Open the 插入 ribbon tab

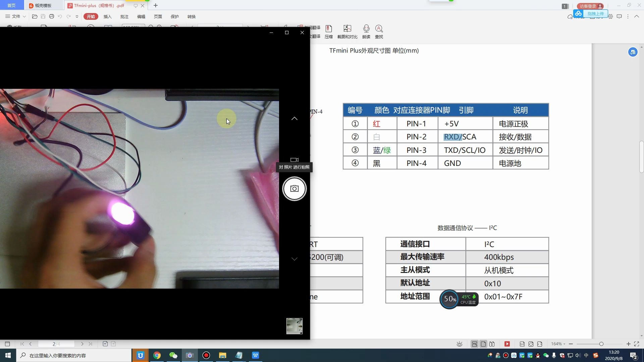coord(107,16)
